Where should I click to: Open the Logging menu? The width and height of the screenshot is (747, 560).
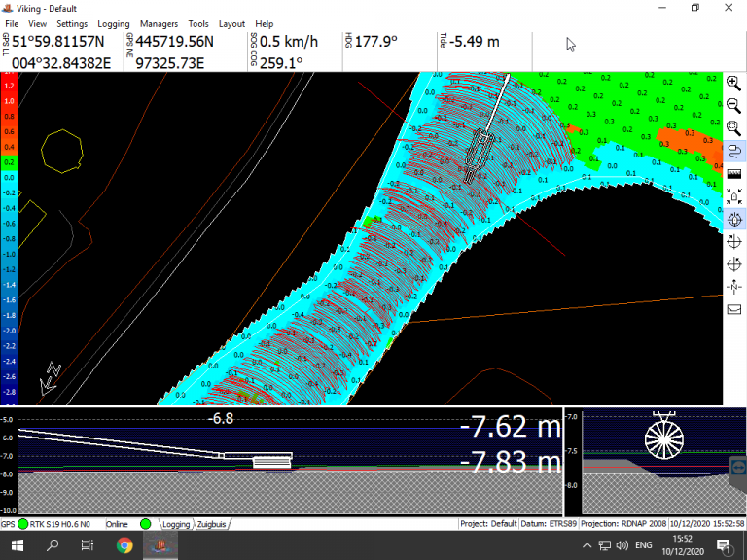pos(114,23)
